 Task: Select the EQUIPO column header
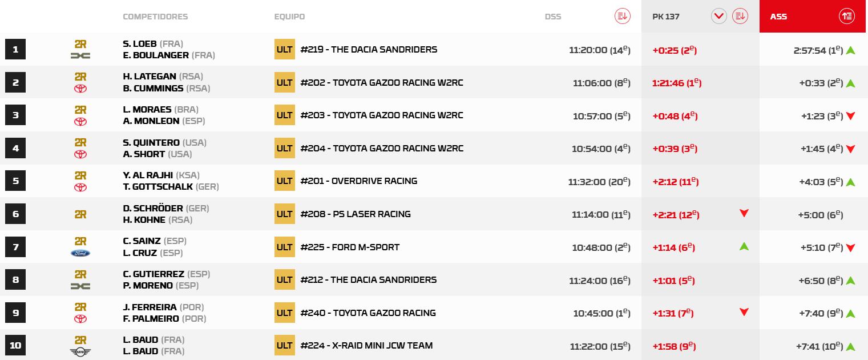coord(289,17)
